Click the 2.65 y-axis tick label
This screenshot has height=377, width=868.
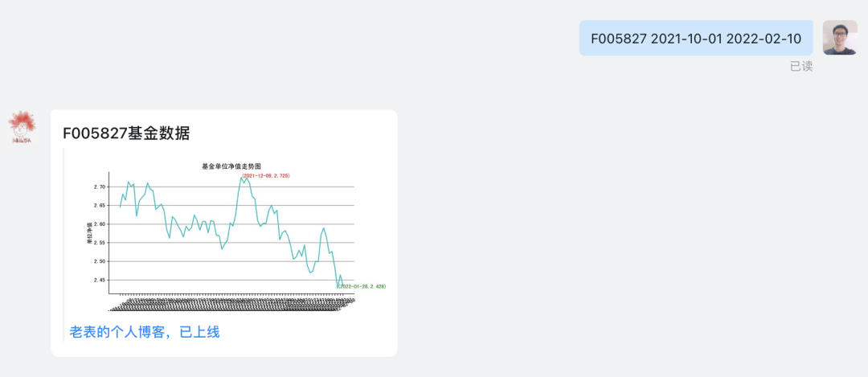100,206
